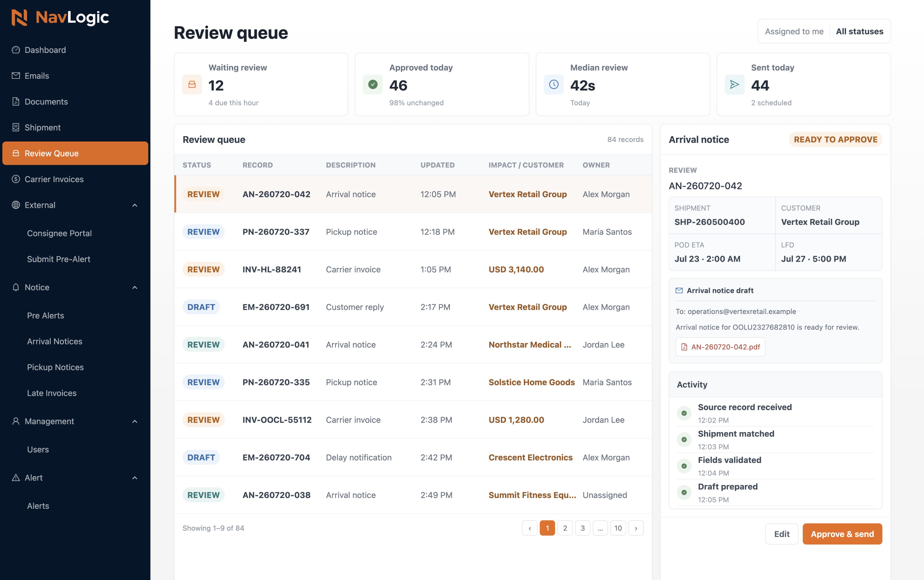The height and width of the screenshot is (580, 924).
Task: Click the READY TO APPROVE badge
Action: click(x=835, y=139)
